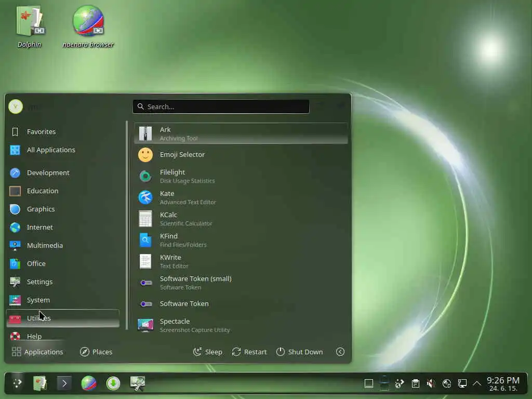The width and height of the screenshot is (532, 399).
Task: Open the terminal from the taskbar
Action: (x=64, y=383)
